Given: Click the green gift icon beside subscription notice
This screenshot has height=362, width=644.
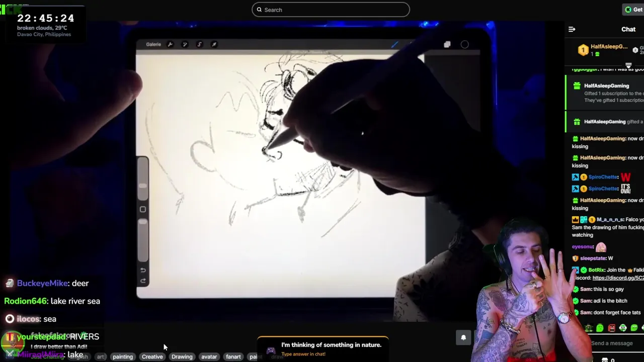Looking at the screenshot, I should 577,86.
